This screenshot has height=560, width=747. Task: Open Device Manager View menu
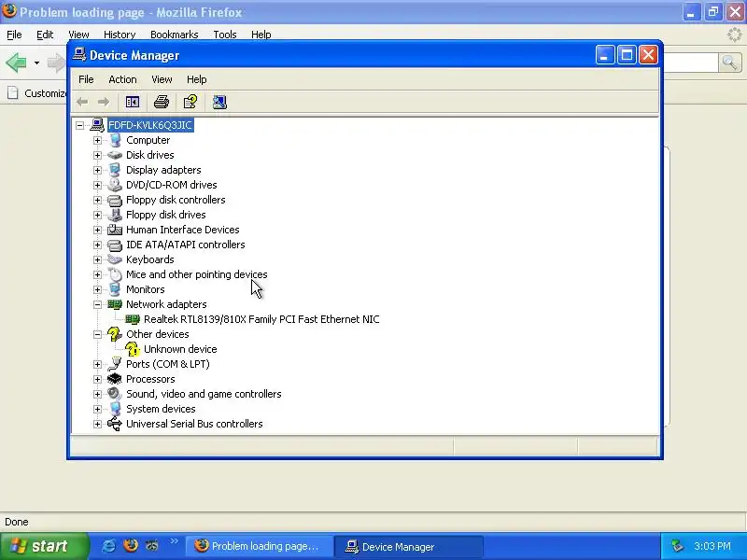pyautogui.click(x=162, y=79)
